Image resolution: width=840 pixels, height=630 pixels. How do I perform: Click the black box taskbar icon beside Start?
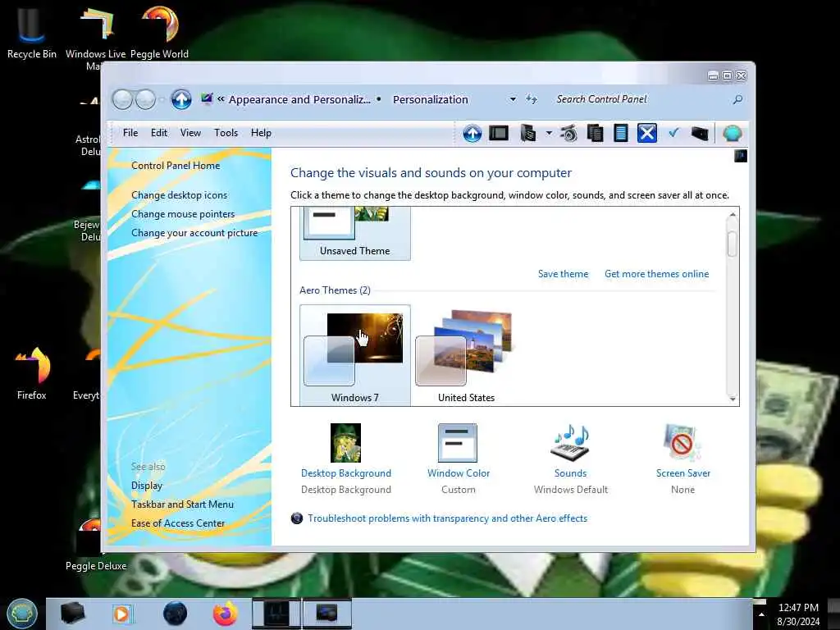72,614
